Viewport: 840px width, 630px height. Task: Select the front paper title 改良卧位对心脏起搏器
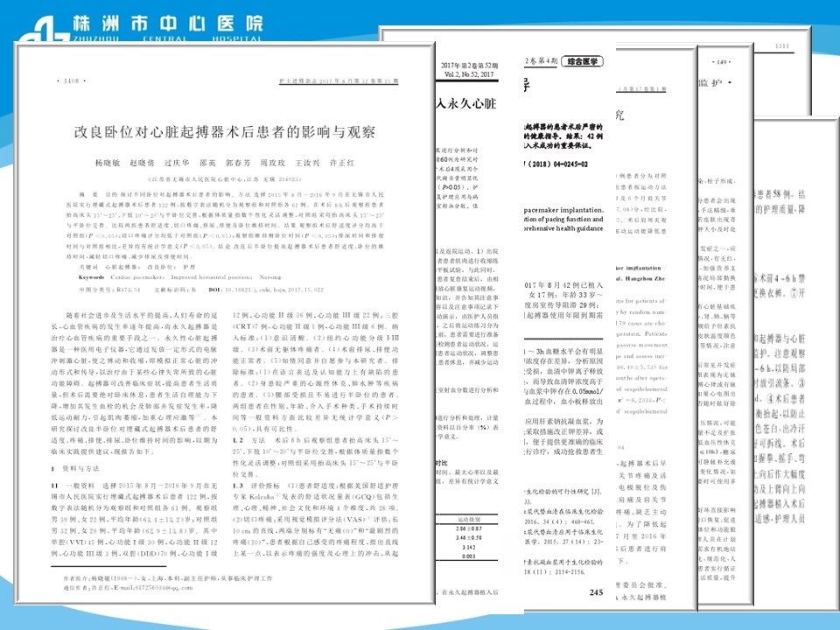224,133
